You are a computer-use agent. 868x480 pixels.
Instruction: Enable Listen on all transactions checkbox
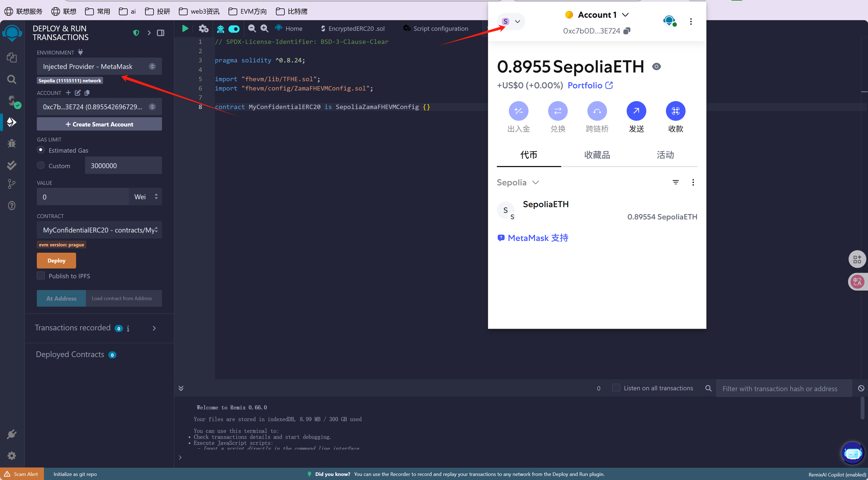(x=616, y=388)
